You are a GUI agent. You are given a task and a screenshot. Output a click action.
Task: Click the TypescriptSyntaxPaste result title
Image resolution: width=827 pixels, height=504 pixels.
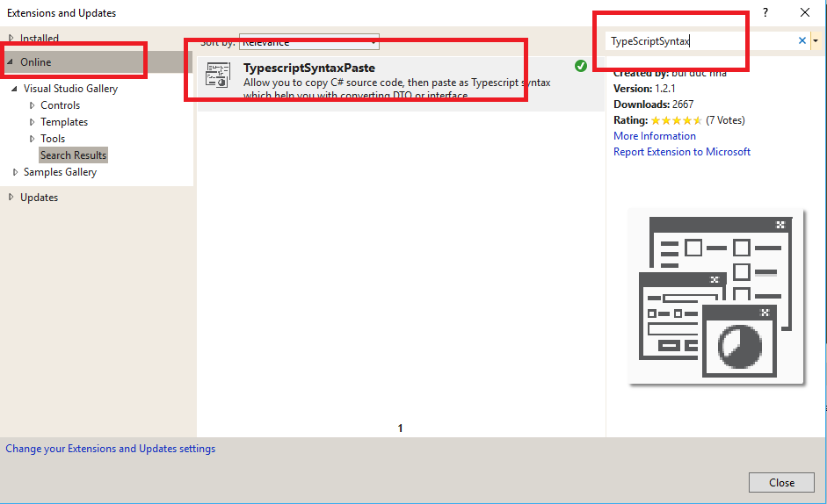pyautogui.click(x=309, y=68)
